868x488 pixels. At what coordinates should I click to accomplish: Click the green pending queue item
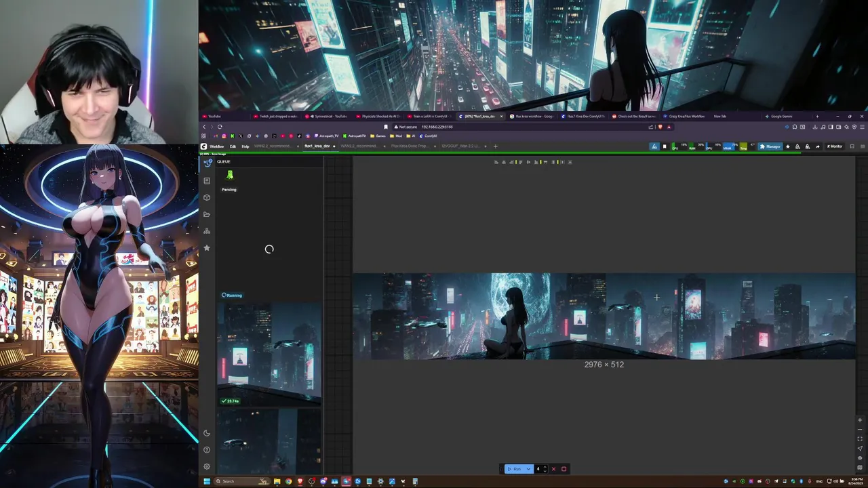(x=230, y=176)
